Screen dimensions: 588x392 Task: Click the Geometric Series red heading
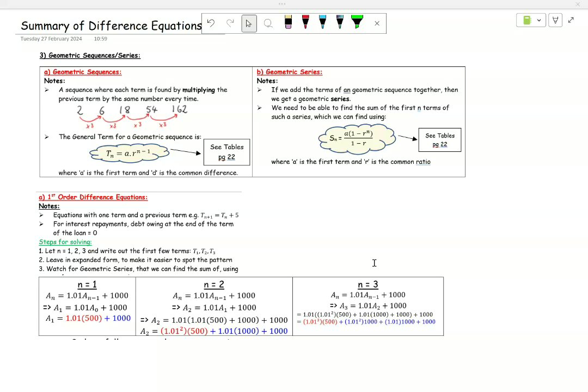tap(289, 72)
